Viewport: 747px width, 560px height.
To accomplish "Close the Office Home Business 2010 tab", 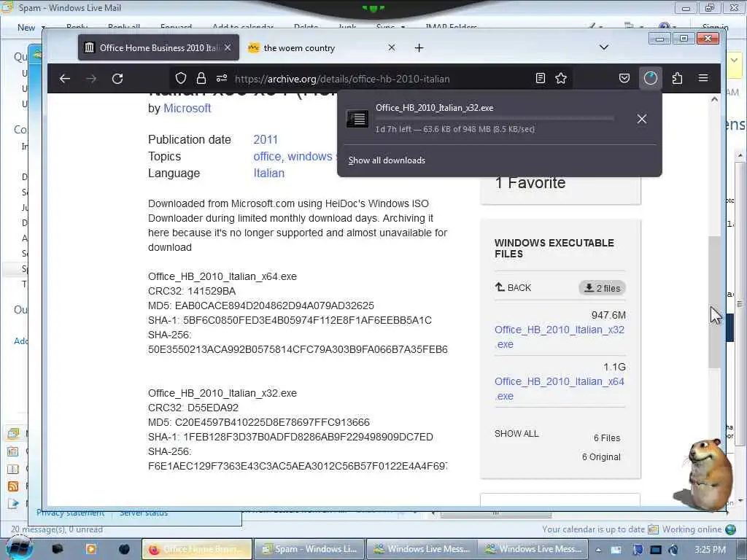I will point(228,47).
